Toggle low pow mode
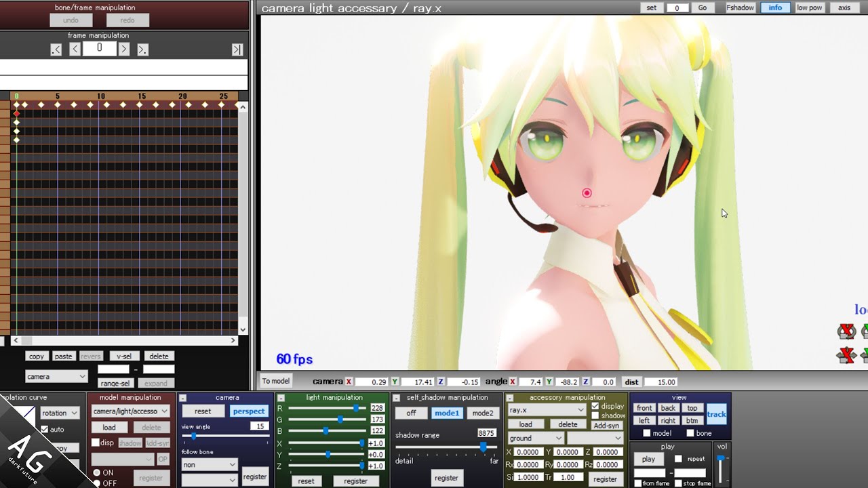The image size is (868, 488). tap(809, 7)
